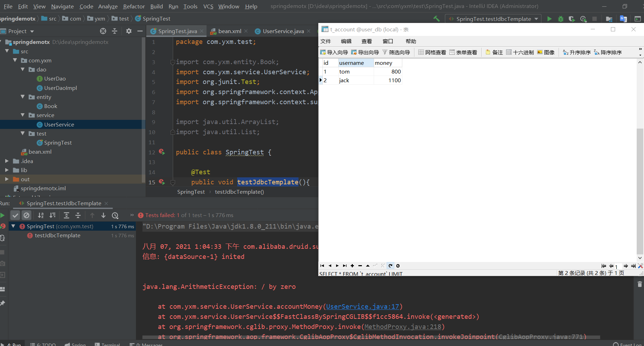Delete record with minus icon in Navicat
644x346 pixels.
[x=360, y=266]
